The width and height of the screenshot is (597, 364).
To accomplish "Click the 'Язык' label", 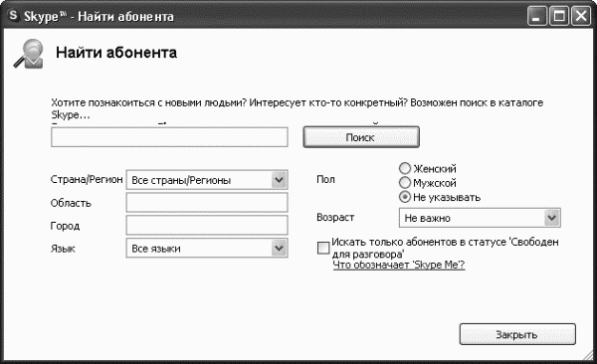I will coord(63,249).
